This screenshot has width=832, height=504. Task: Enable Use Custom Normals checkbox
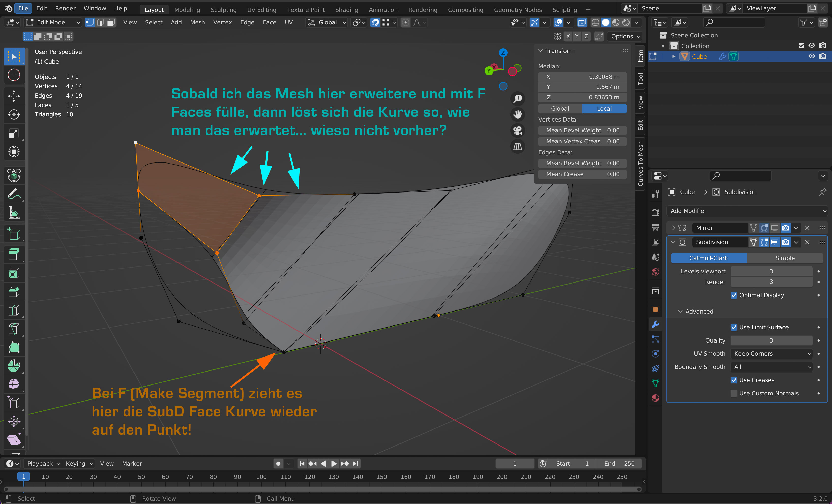733,393
